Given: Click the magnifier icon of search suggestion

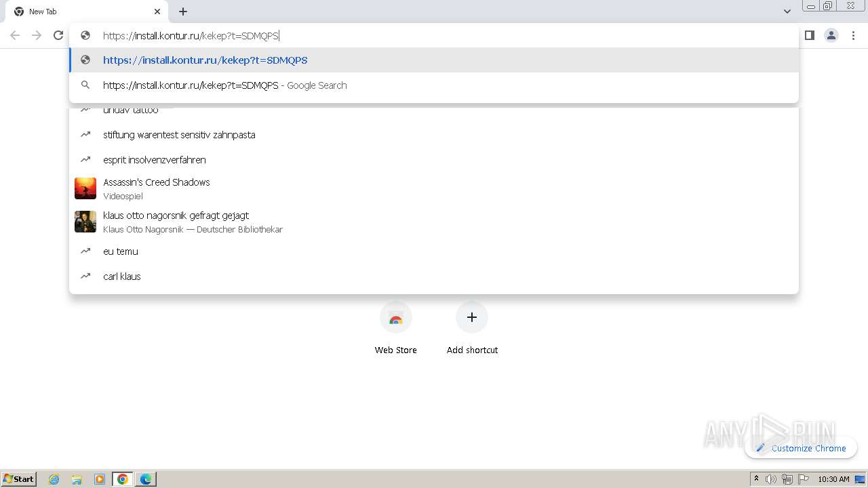Looking at the screenshot, I should tap(85, 85).
